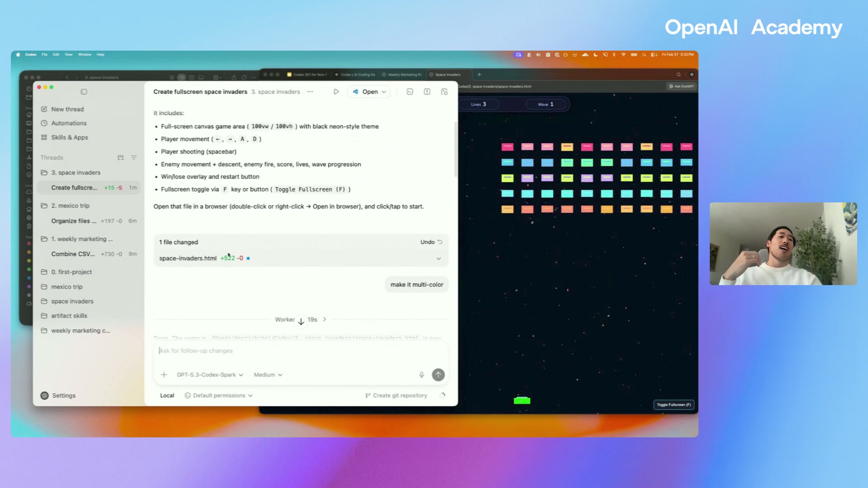Click the new thread icon beside Threads
This screenshot has width=868, height=488.
coord(121,157)
